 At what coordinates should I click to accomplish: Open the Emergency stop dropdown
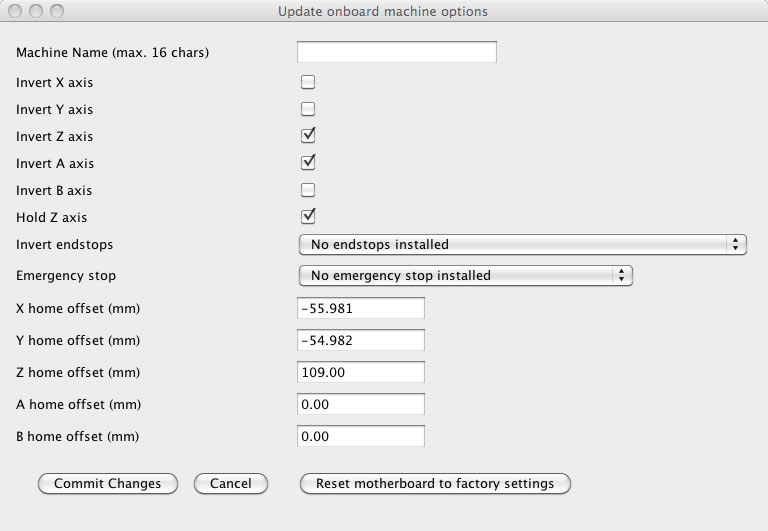pos(466,275)
